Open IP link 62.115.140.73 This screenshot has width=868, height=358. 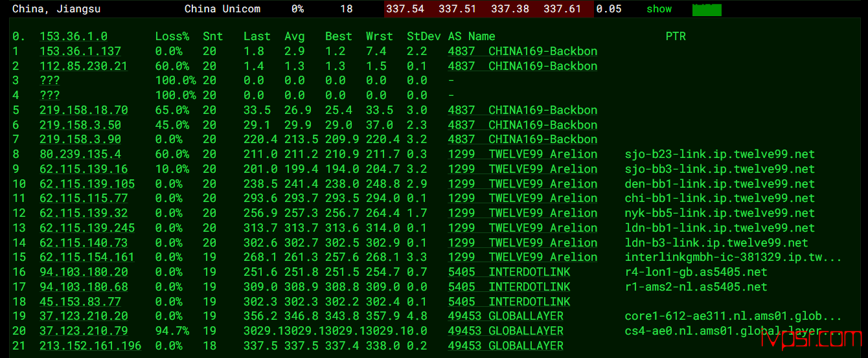[84, 243]
